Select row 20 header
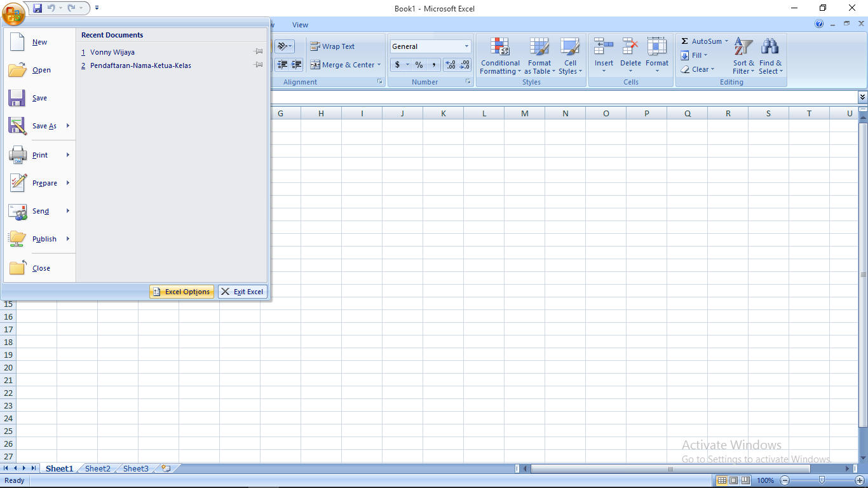This screenshot has height=488, width=868. (x=8, y=367)
